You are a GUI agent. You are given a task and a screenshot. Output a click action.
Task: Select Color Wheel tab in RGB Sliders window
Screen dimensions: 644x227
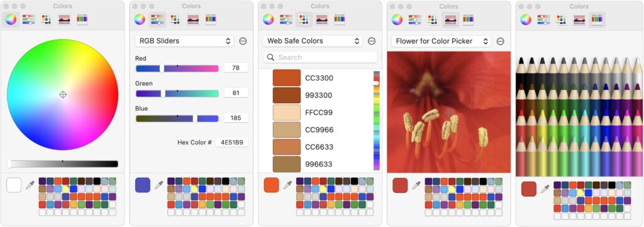[140, 19]
